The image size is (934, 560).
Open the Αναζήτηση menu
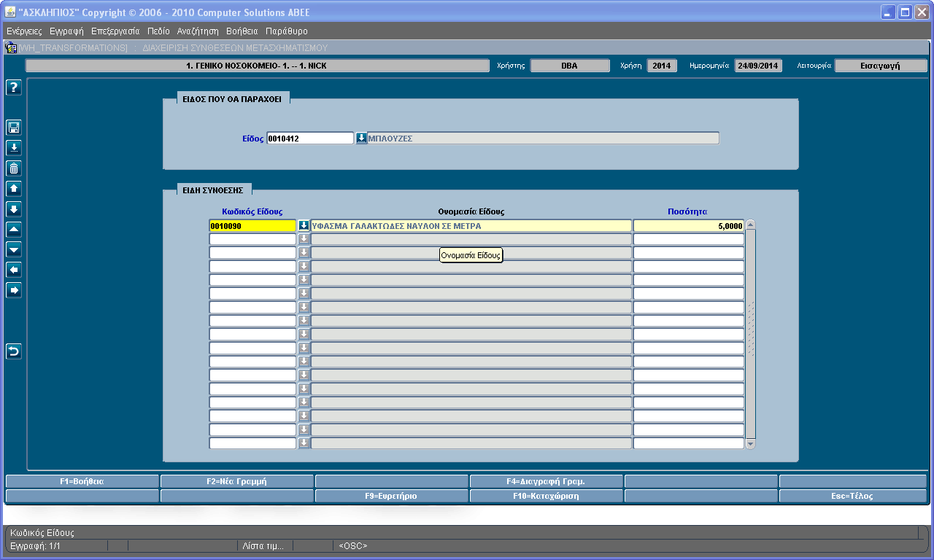coord(198,31)
